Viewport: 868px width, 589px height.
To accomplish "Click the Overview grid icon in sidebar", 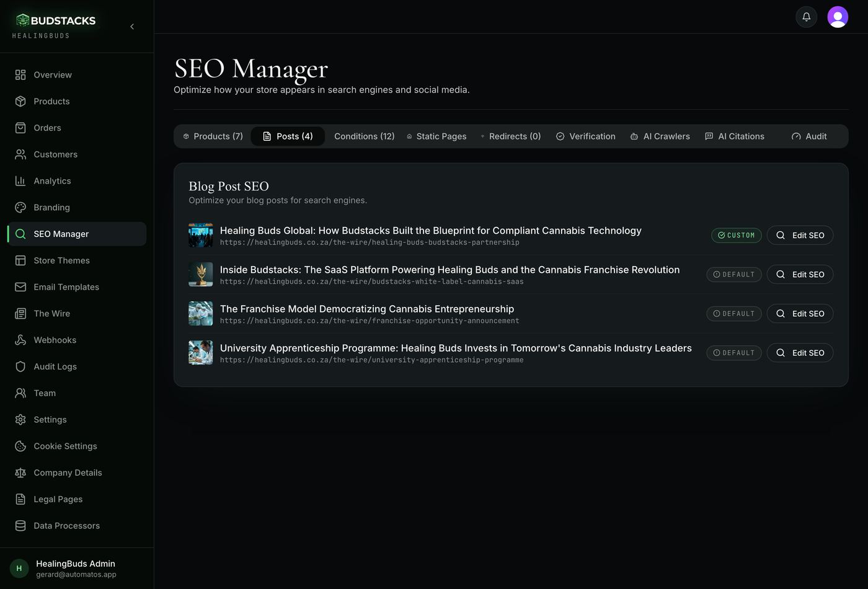I will tap(20, 75).
